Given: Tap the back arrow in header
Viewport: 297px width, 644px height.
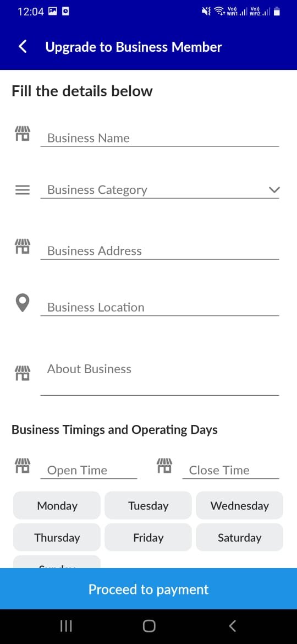Looking at the screenshot, I should [23, 47].
